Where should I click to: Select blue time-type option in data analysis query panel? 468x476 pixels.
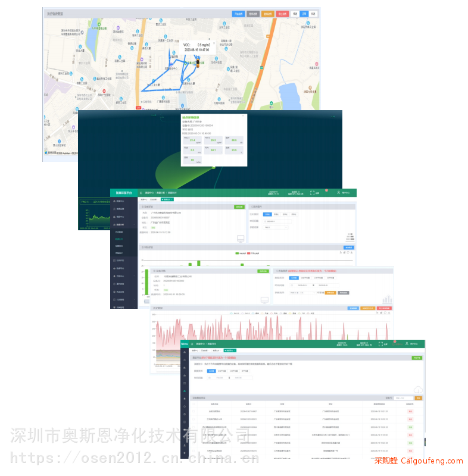click(267, 214)
